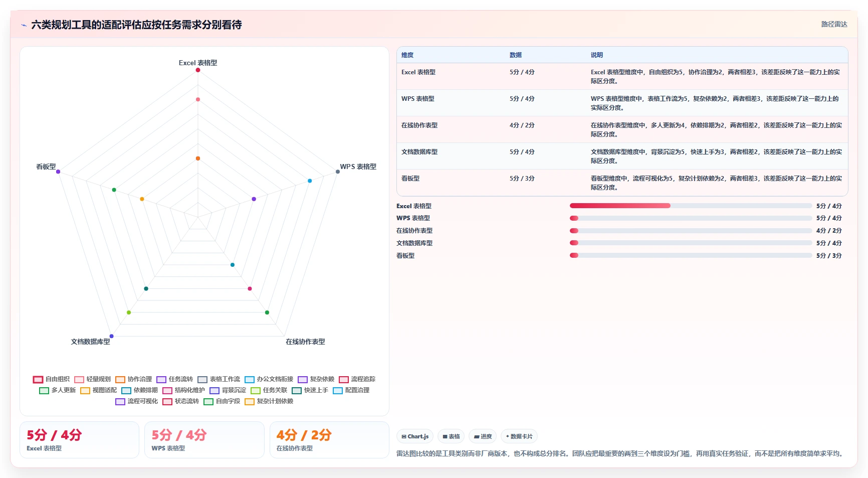Click the 维度 column header

point(407,55)
